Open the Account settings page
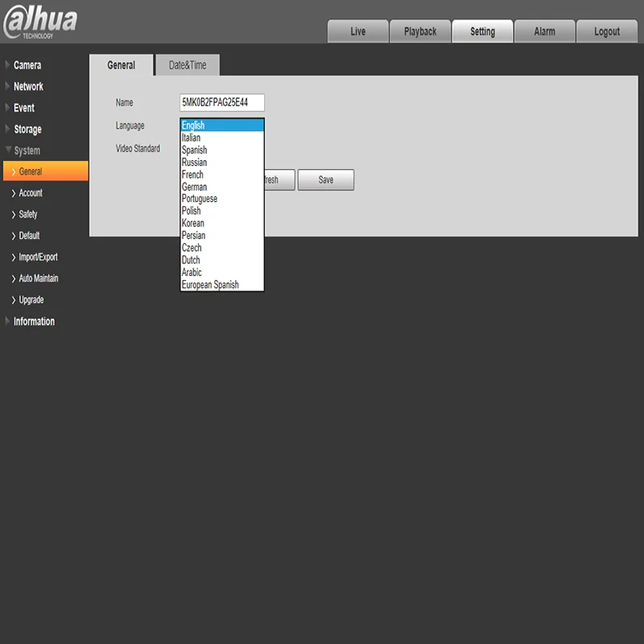The width and height of the screenshot is (644, 644). [x=31, y=193]
